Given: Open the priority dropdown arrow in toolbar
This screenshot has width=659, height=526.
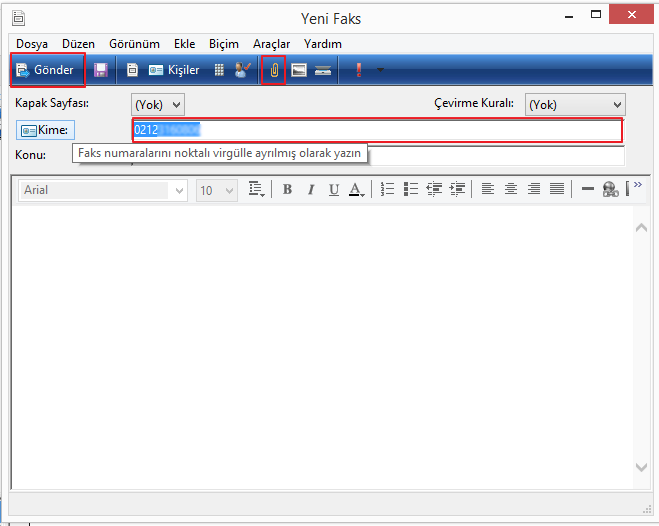Looking at the screenshot, I should [x=380, y=70].
